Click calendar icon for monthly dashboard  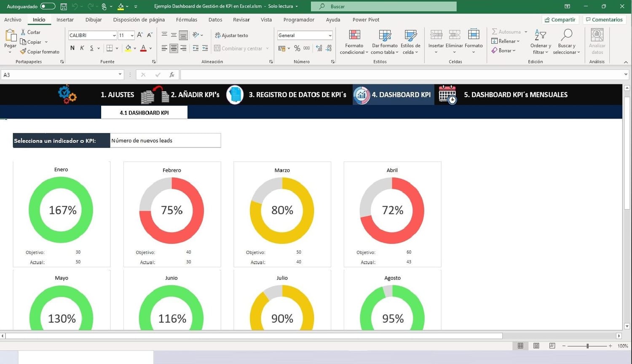point(447,95)
